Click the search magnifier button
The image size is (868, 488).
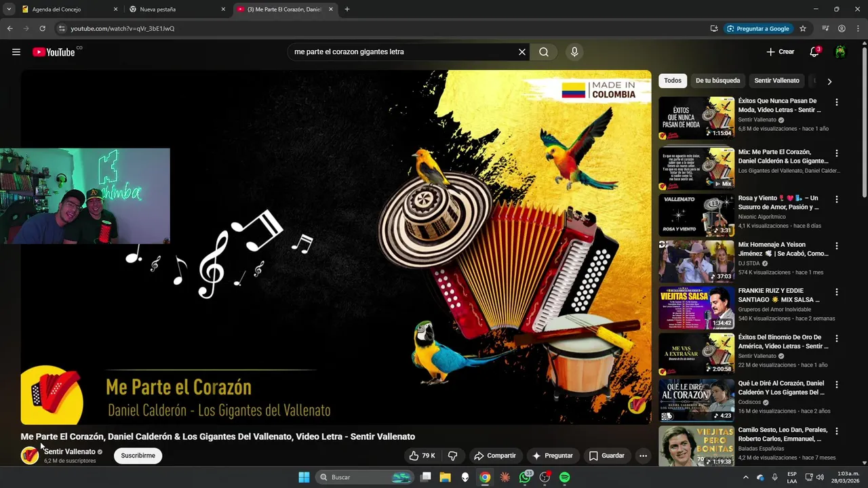tap(544, 52)
